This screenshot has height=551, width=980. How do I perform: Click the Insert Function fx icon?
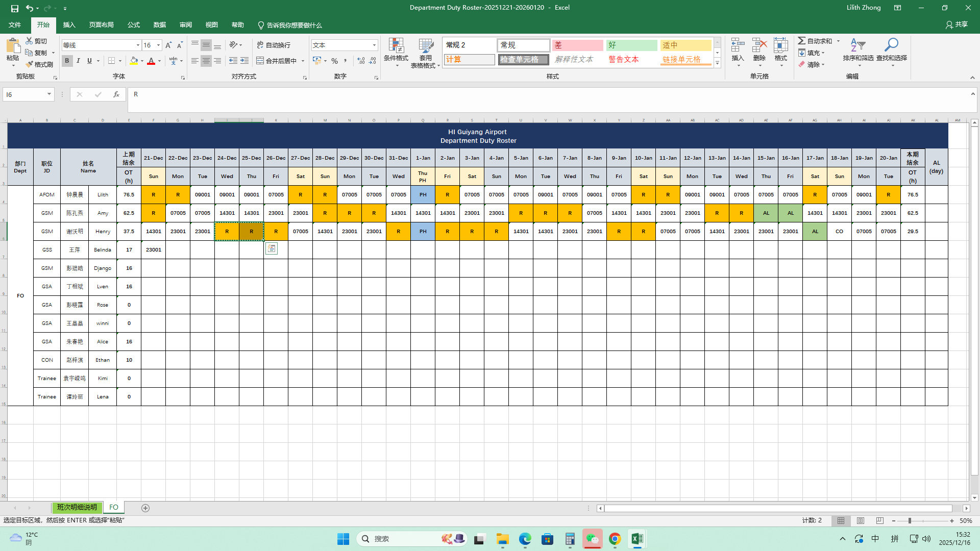coord(116,94)
